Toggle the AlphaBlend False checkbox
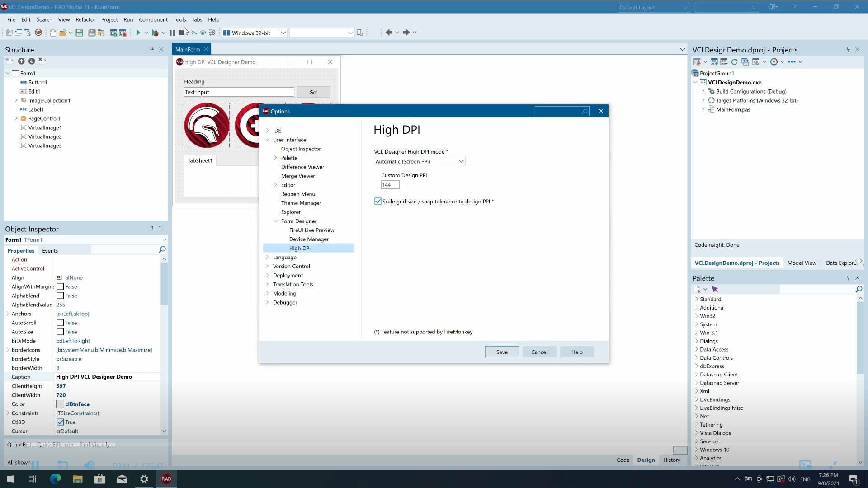 60,296
